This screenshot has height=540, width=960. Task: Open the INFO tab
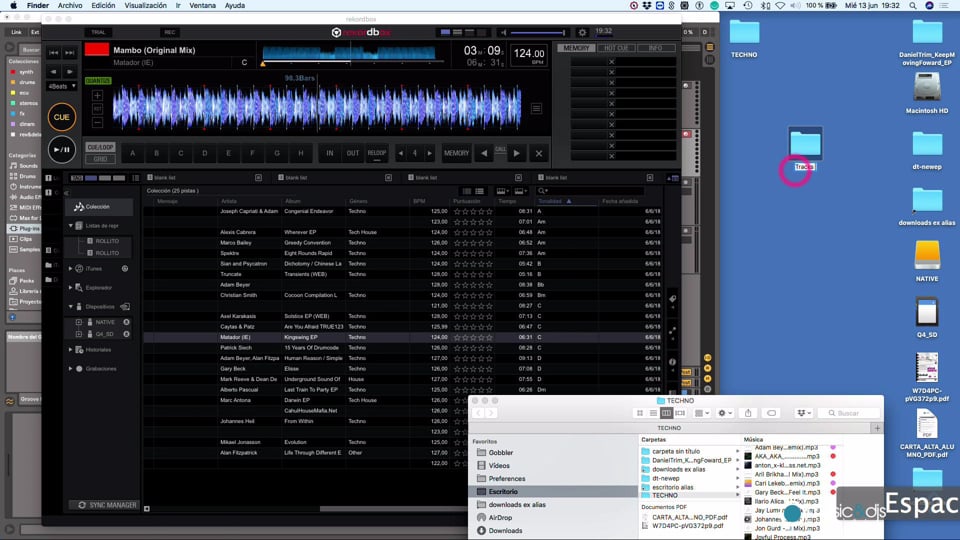(655, 48)
